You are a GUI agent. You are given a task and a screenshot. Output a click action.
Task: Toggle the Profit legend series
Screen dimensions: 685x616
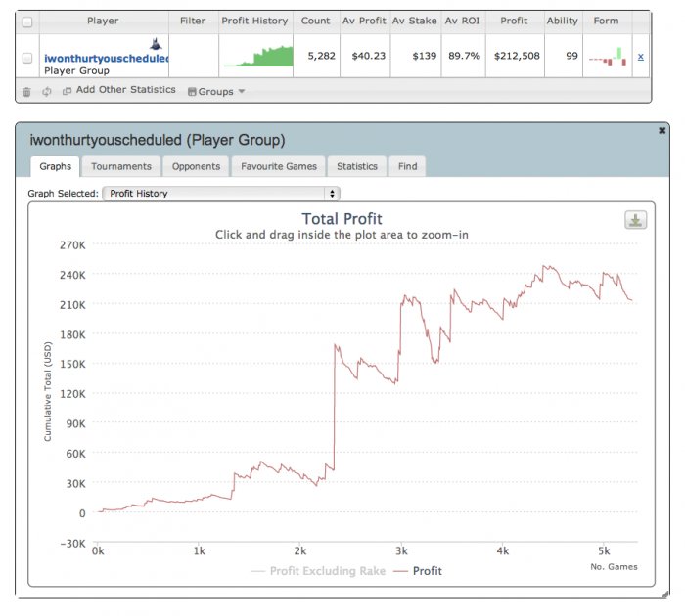point(418,571)
